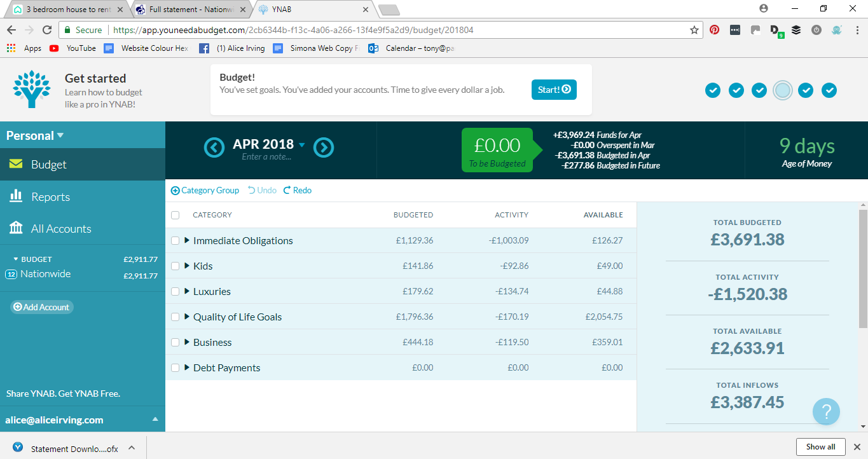Click the fifth onboarding checkmark circle
The width and height of the screenshot is (868, 459).
click(806, 90)
